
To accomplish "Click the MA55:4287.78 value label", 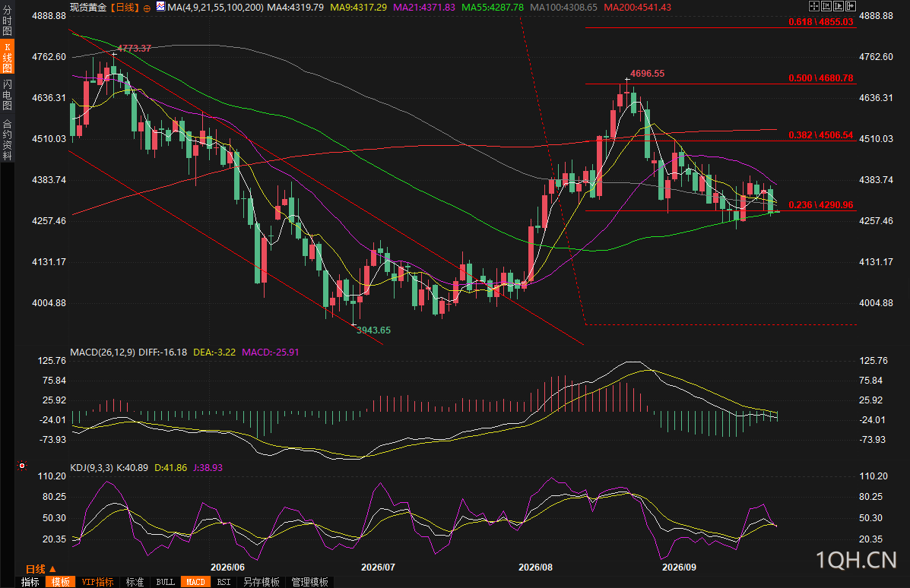I will click(x=492, y=7).
